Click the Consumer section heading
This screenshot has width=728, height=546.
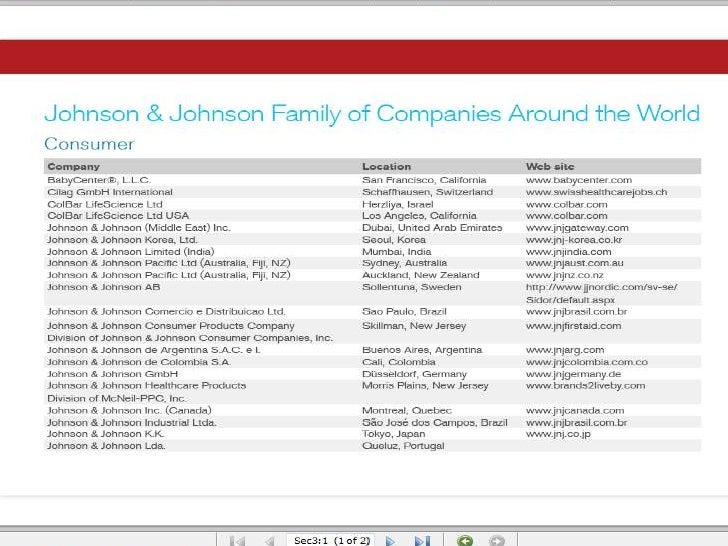89,144
